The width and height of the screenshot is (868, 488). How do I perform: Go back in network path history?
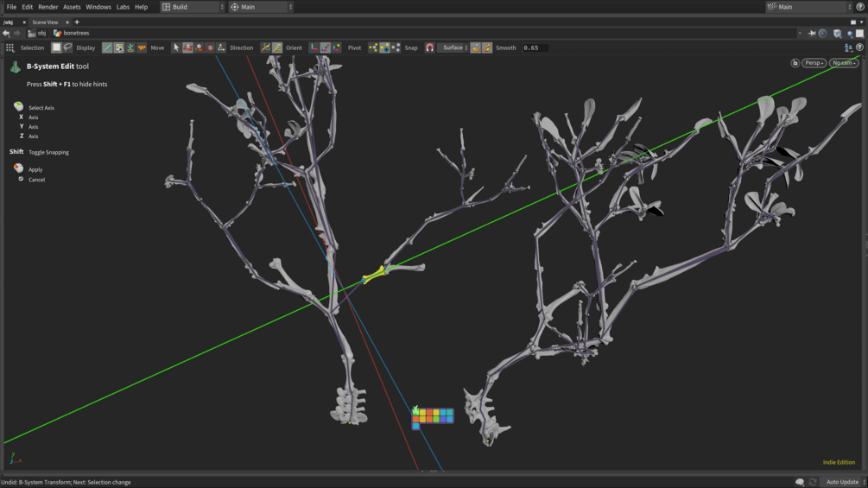tap(6, 33)
